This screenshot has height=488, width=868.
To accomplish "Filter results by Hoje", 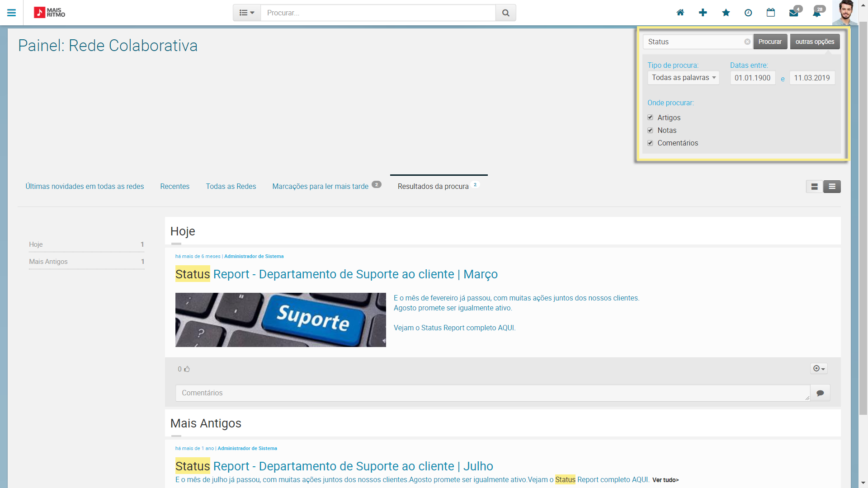I will (87, 244).
